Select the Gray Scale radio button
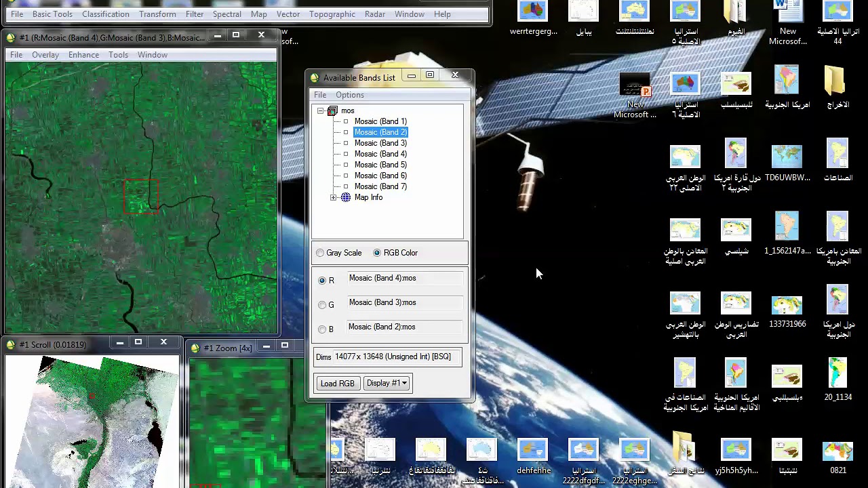868x488 pixels. coord(320,253)
